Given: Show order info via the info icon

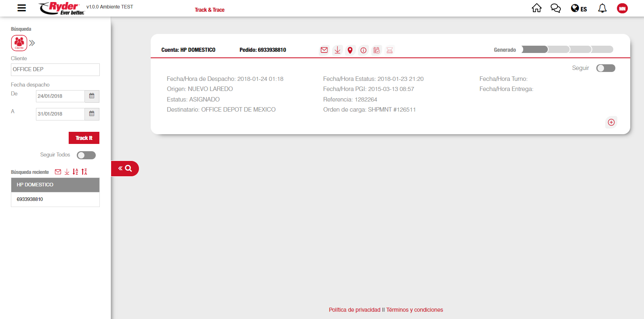Looking at the screenshot, I should (364, 50).
